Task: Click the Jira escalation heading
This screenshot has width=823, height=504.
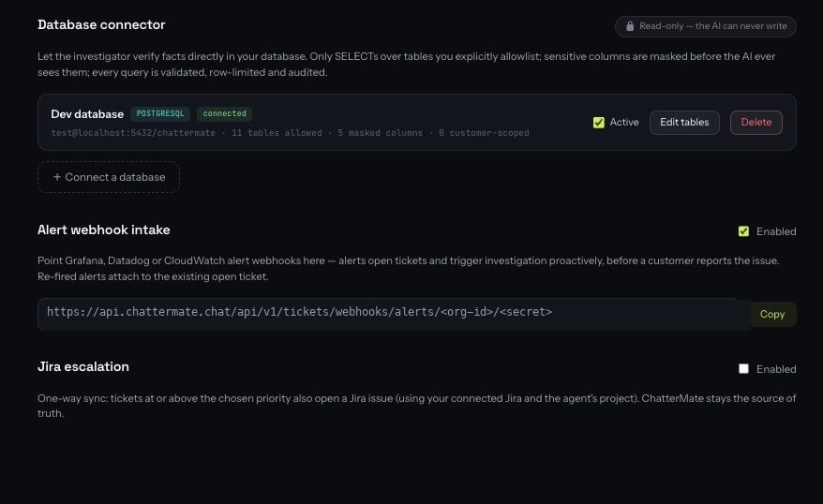Action: tap(83, 366)
